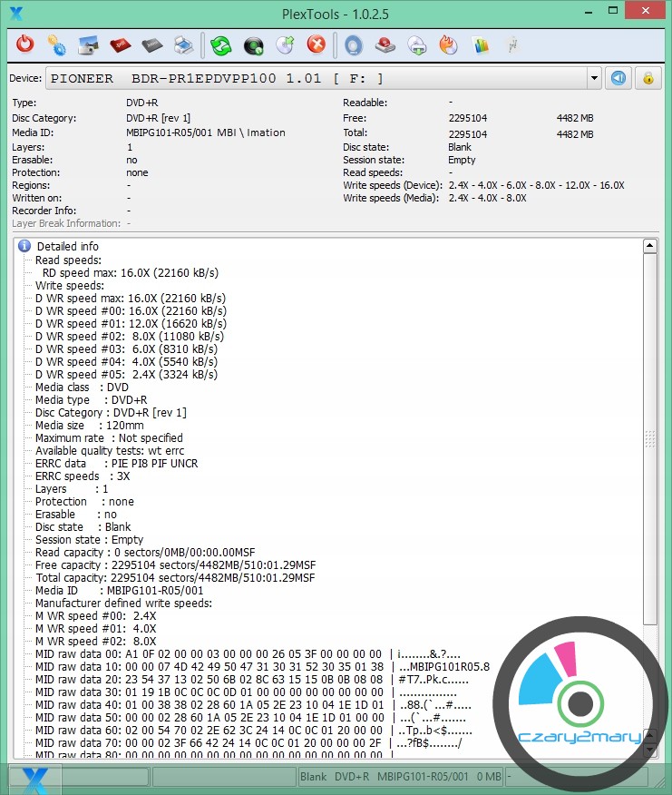The height and width of the screenshot is (795, 672).
Task: Click the blue back arrow beside device list
Action: pos(618,78)
